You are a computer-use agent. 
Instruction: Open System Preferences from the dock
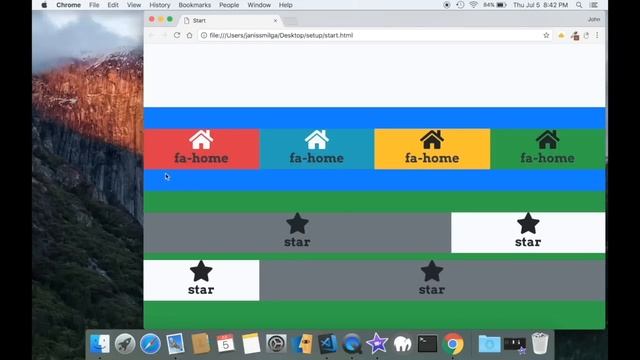pos(276,344)
